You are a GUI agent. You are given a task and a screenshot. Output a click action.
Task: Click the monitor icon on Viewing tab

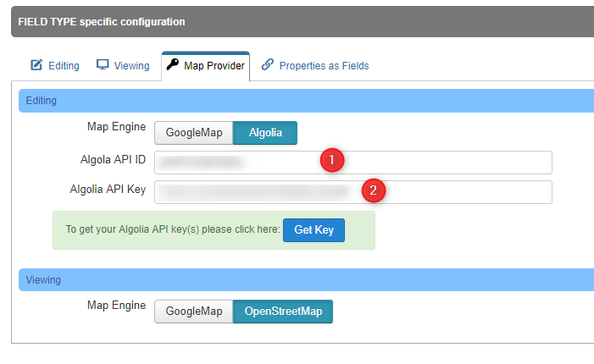(x=103, y=64)
